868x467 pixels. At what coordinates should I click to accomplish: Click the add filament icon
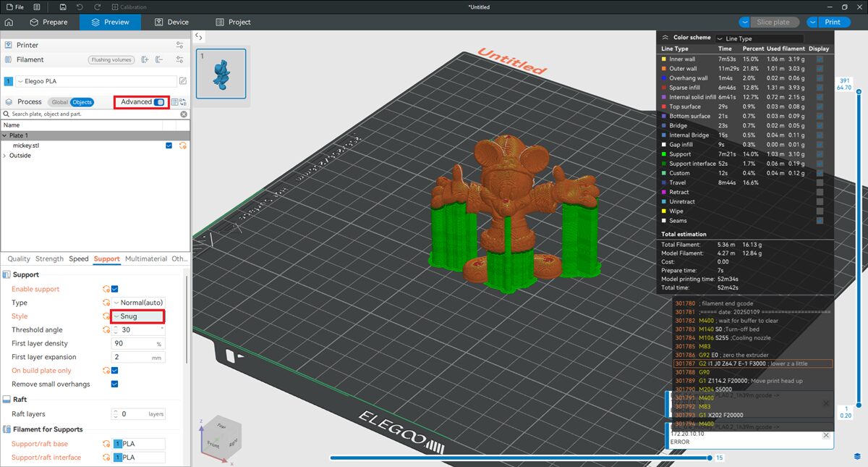(x=145, y=59)
